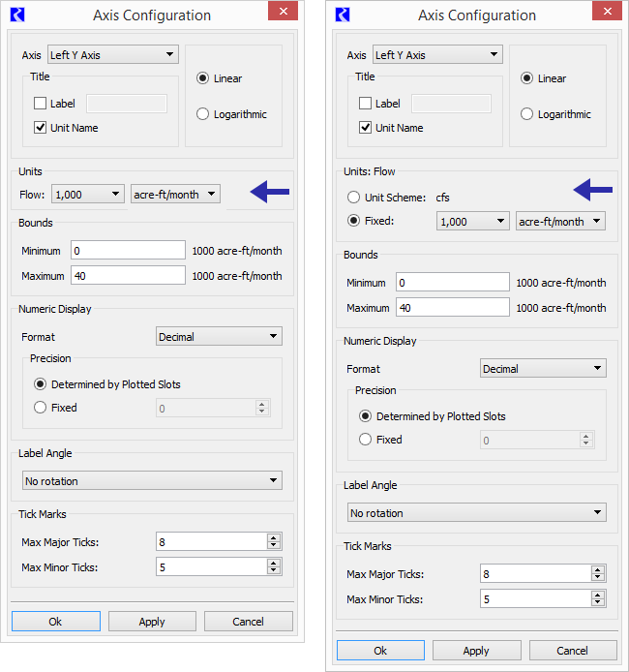Uncheck Unit Name in the right dialog
The height and width of the screenshot is (672, 629).
click(x=365, y=128)
